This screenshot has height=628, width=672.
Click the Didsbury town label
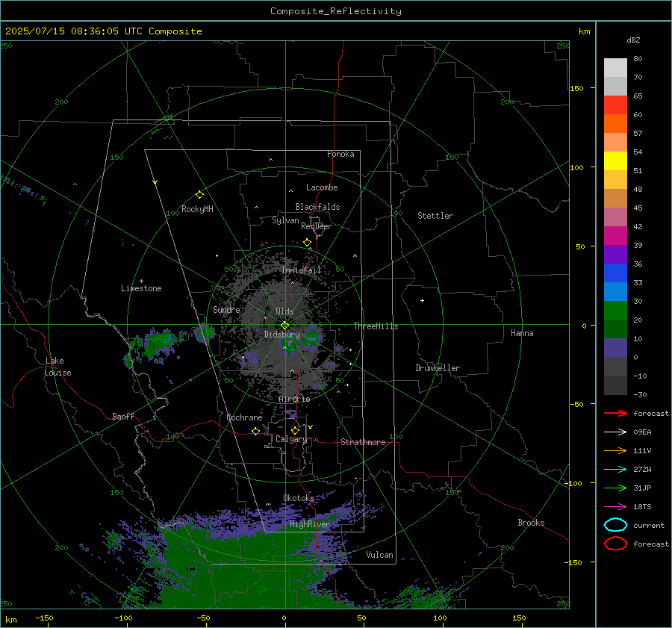point(281,335)
